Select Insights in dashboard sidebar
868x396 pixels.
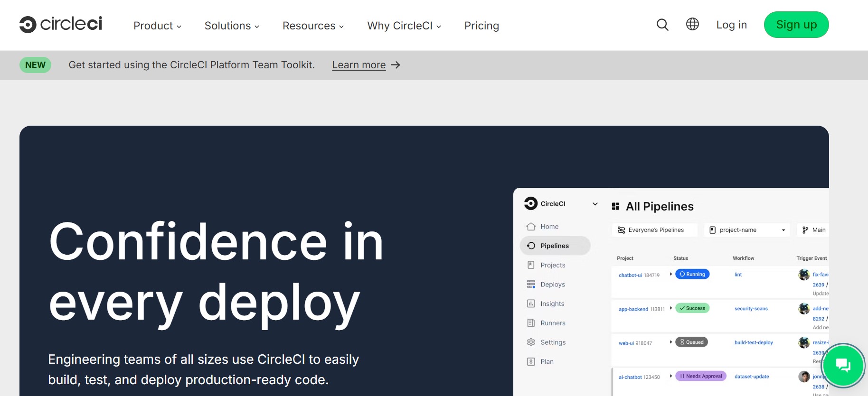point(552,304)
